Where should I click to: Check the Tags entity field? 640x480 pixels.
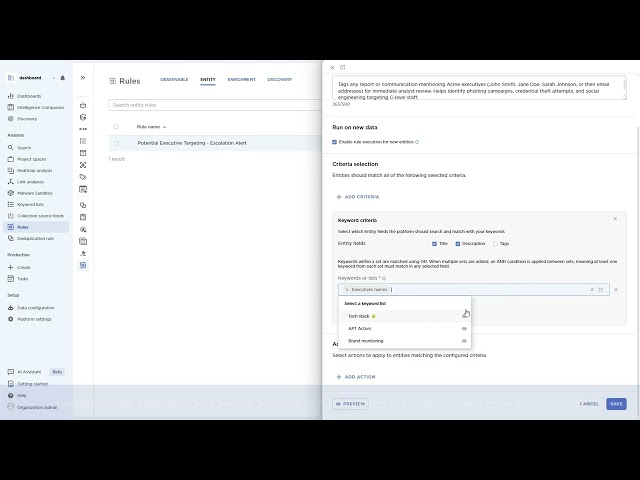coord(495,244)
